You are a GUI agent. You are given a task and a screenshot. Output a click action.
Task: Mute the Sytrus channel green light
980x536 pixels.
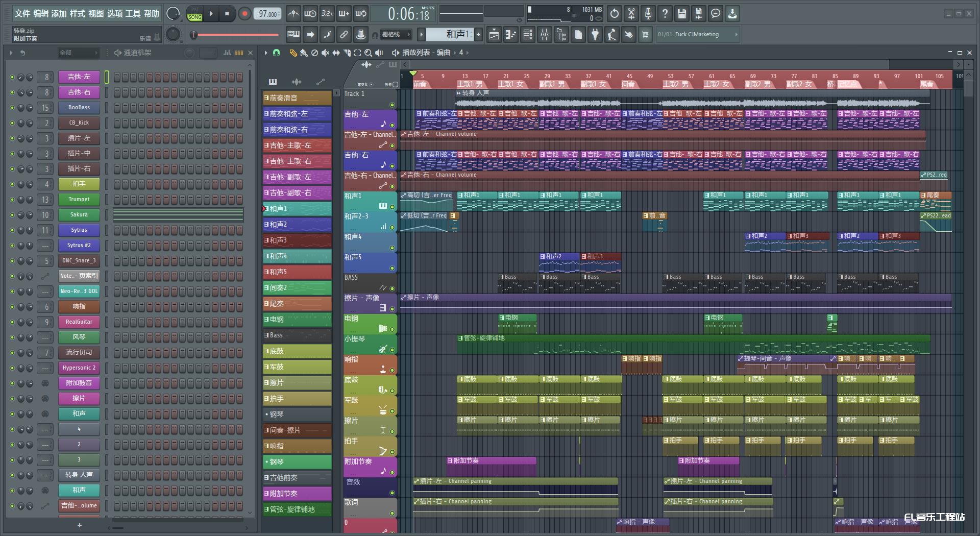pyautogui.click(x=12, y=230)
